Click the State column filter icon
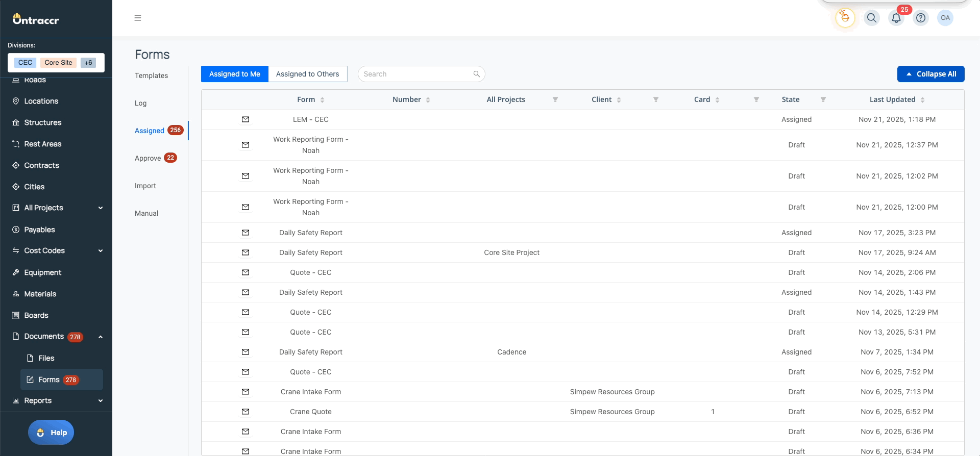Image resolution: width=980 pixels, height=456 pixels. click(823, 99)
